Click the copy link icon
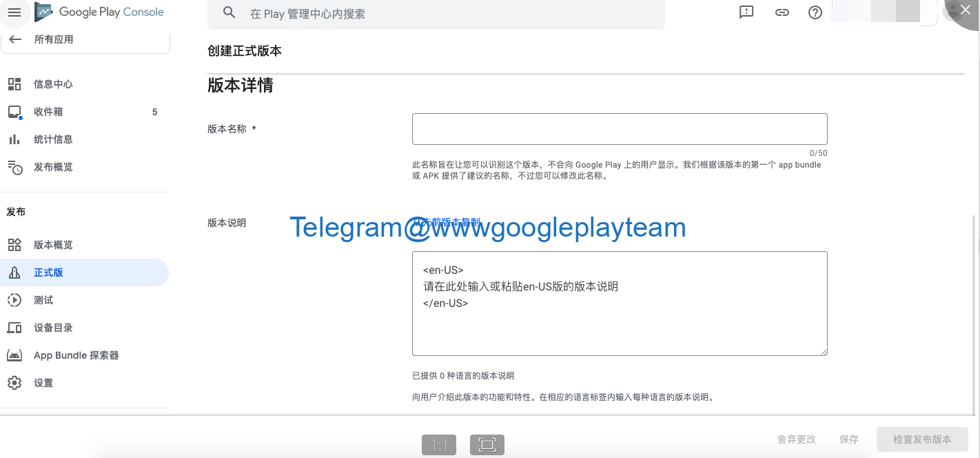 (x=782, y=12)
